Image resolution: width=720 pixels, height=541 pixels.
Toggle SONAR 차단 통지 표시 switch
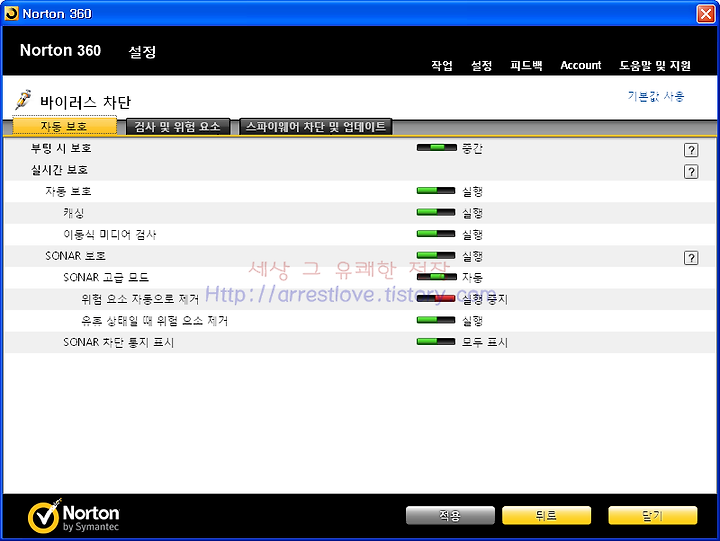pos(436,341)
